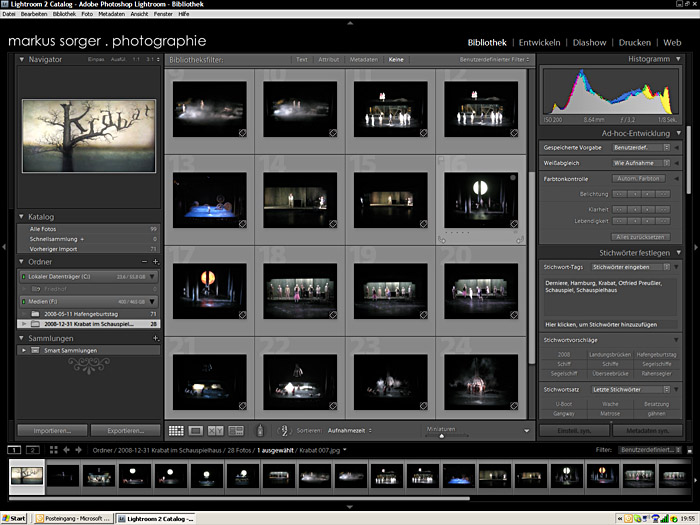Collapse the Navigator panel

[x=21, y=59]
